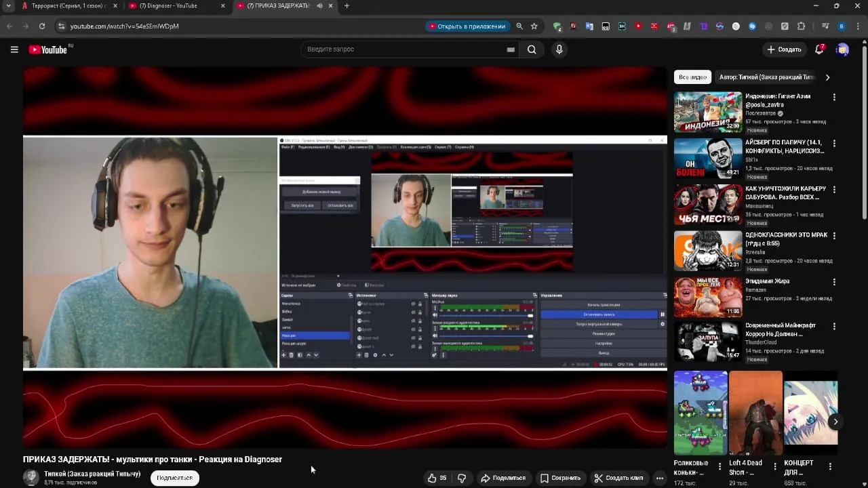Dislike the video with thumbs down

click(462, 478)
